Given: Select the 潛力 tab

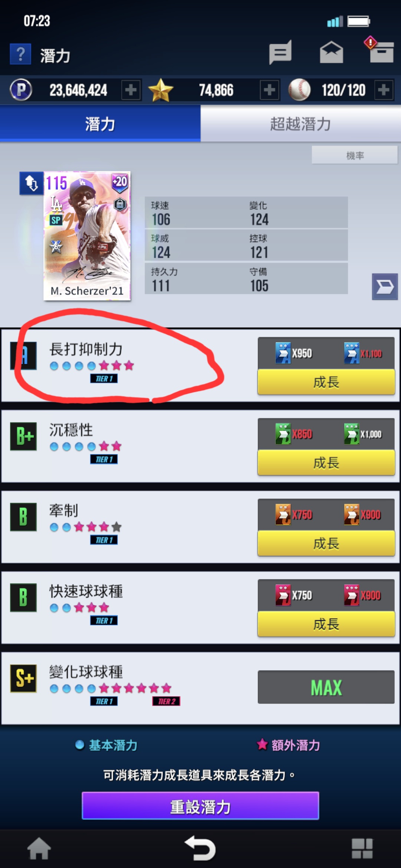Looking at the screenshot, I should pos(100,124).
